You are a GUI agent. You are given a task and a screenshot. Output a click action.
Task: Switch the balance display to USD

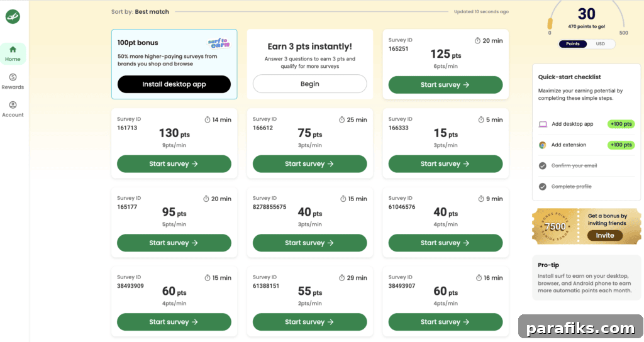601,44
